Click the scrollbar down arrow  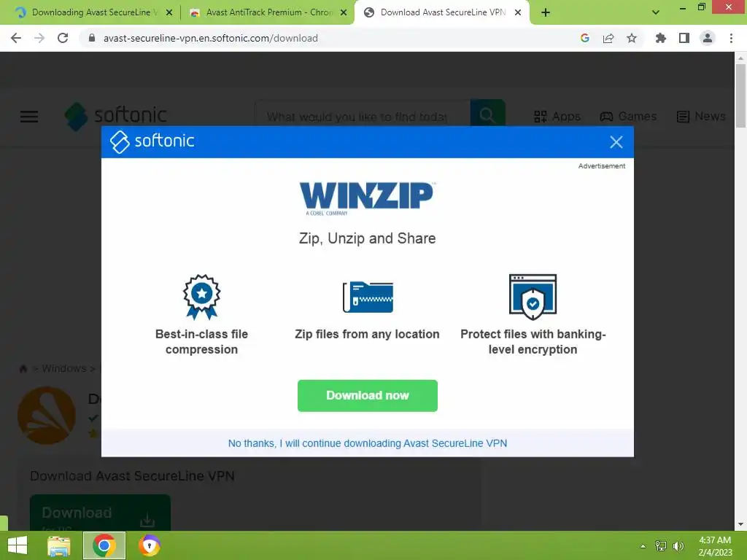pyautogui.click(x=740, y=524)
